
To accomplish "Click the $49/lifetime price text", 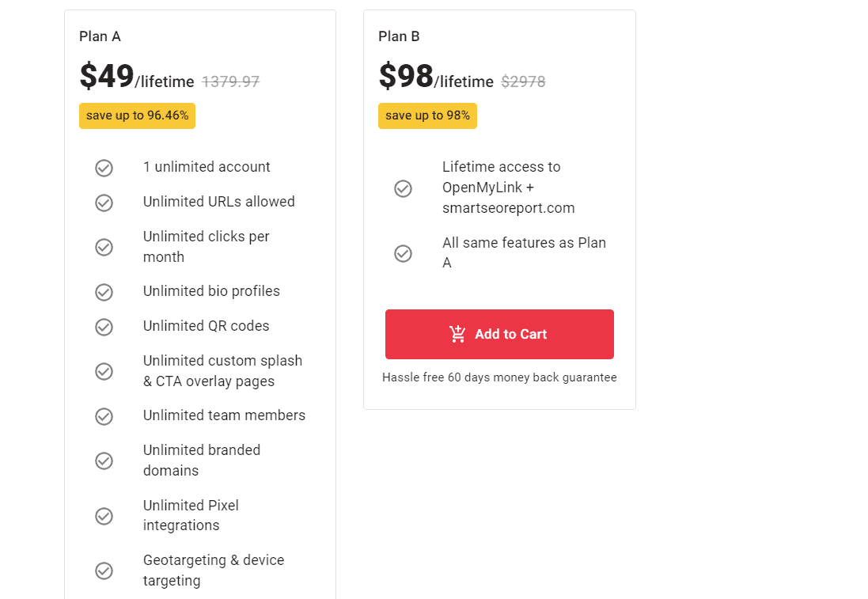I will tap(135, 77).
